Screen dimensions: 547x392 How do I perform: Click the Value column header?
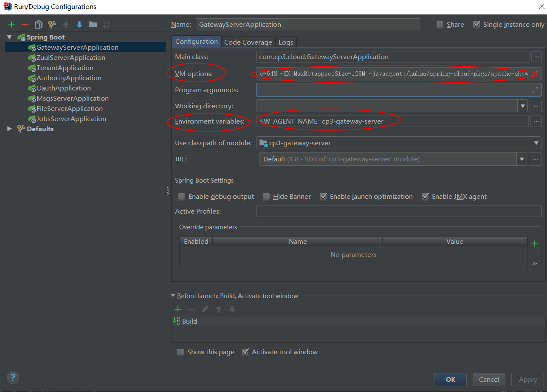pyautogui.click(x=454, y=241)
